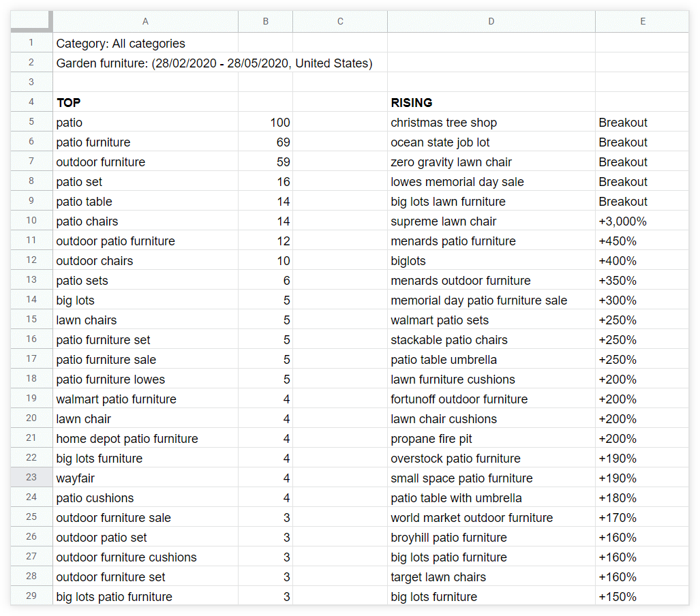Select column A header

point(146,21)
